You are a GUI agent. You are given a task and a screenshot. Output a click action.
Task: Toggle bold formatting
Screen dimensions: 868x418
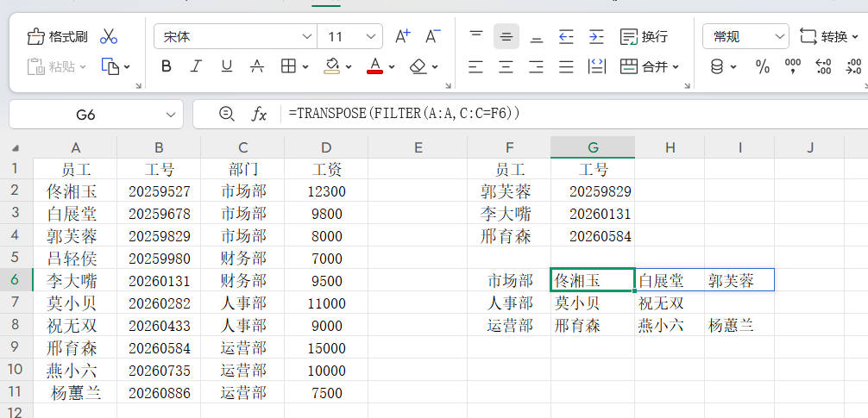(167, 66)
